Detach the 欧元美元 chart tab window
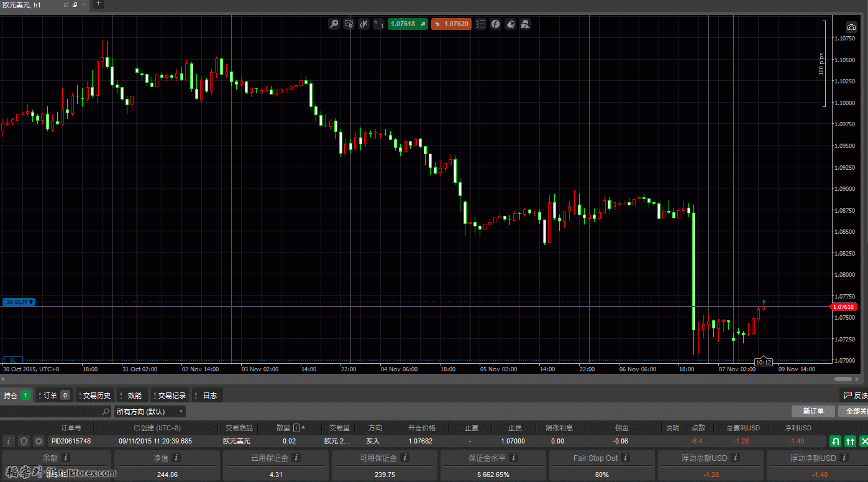 (x=66, y=5)
